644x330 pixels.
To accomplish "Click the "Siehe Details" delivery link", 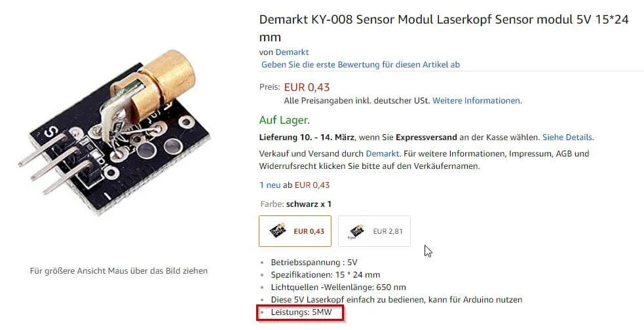I will tap(567, 137).
